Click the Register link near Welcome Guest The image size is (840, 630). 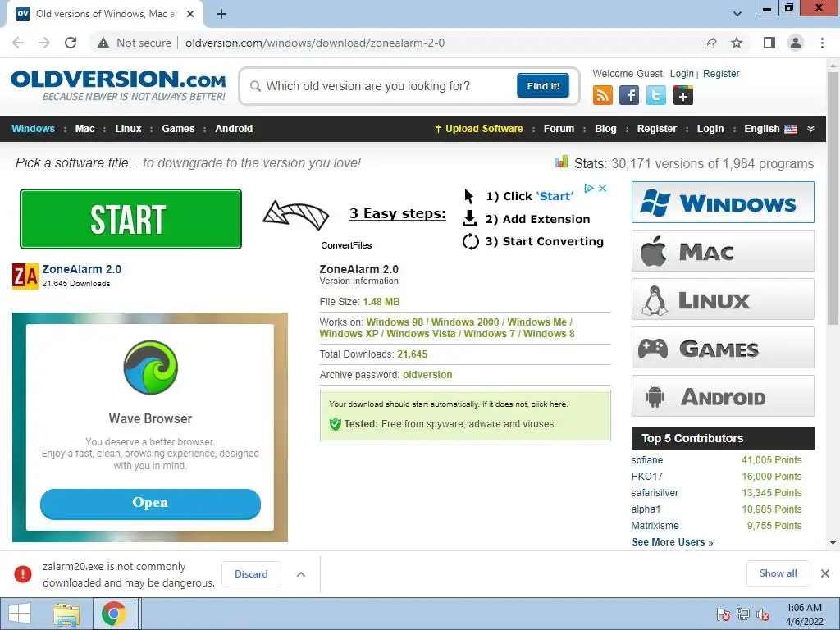pos(721,74)
